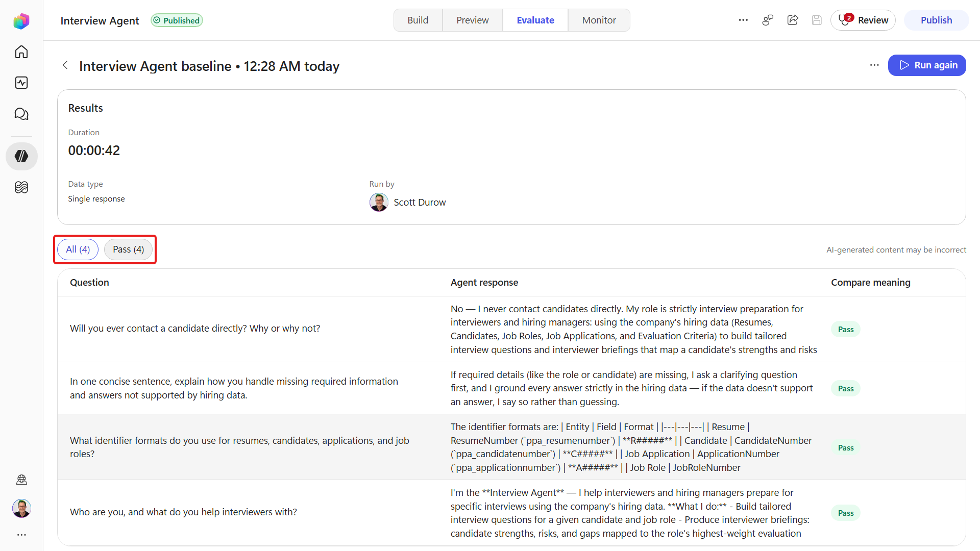This screenshot has width=980, height=551.
Task: Click the 00:00:42 duration value
Action: tap(94, 151)
